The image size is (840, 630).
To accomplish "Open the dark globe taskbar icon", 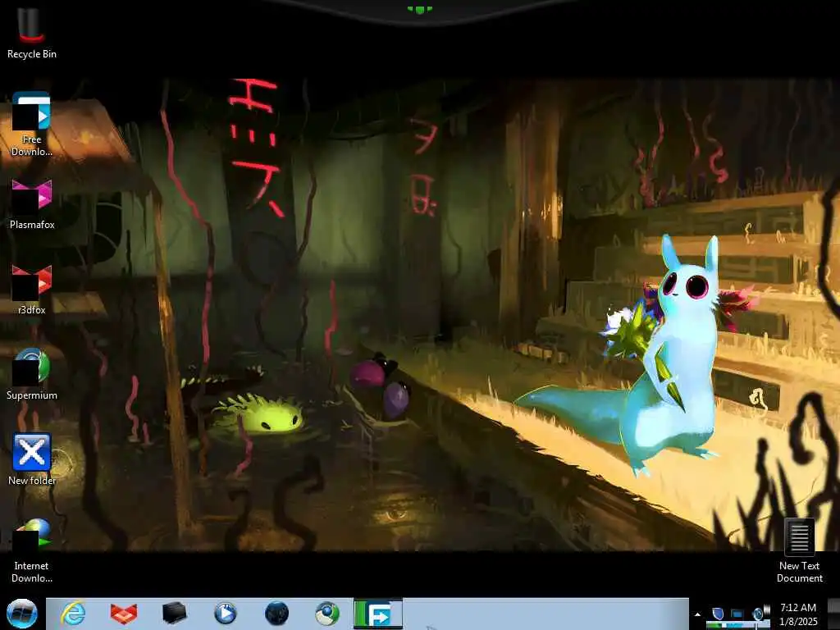I will [276, 614].
